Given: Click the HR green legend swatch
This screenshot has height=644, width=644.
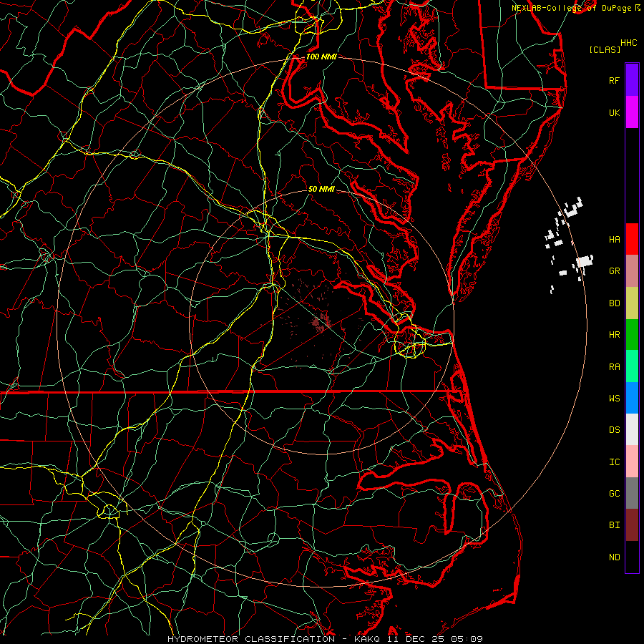Looking at the screenshot, I should (x=632, y=334).
